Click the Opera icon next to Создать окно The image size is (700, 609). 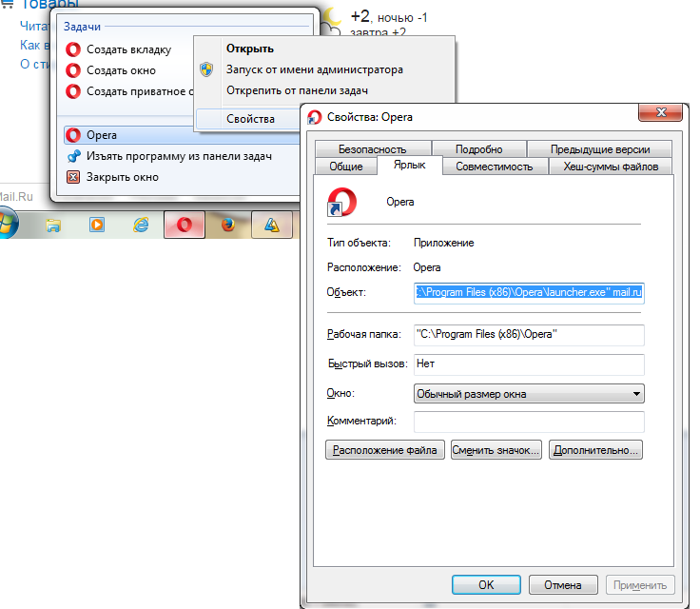(x=73, y=70)
